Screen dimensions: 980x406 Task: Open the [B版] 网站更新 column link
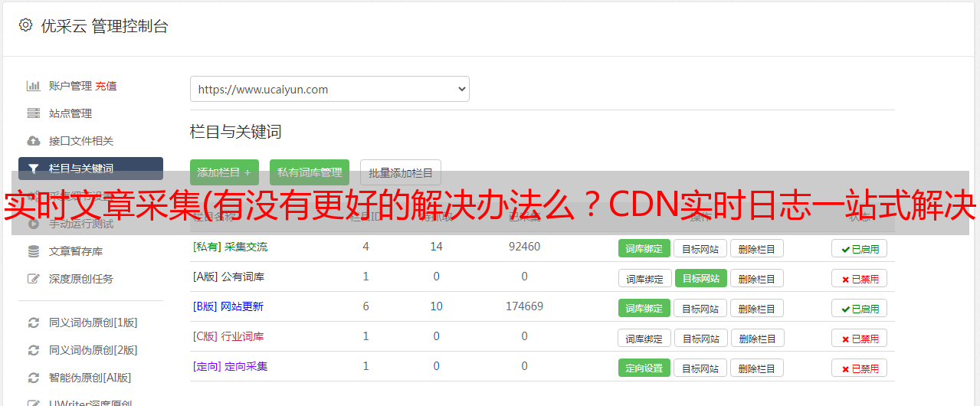click(228, 306)
